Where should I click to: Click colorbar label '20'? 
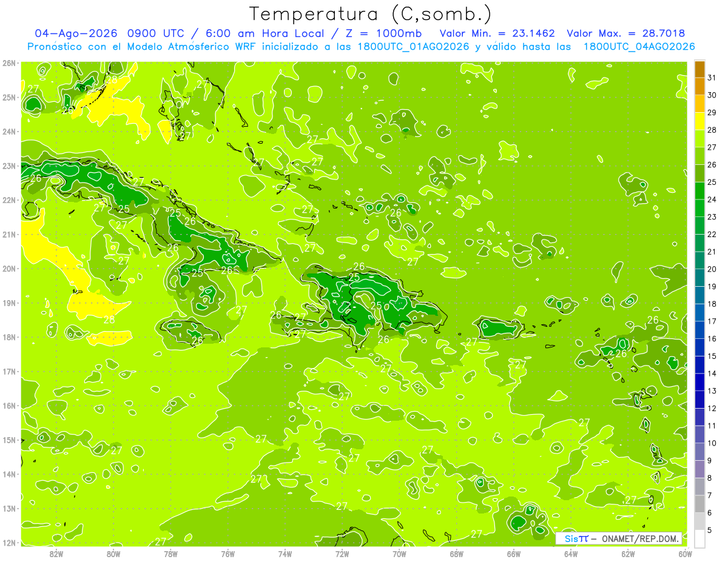(x=712, y=269)
